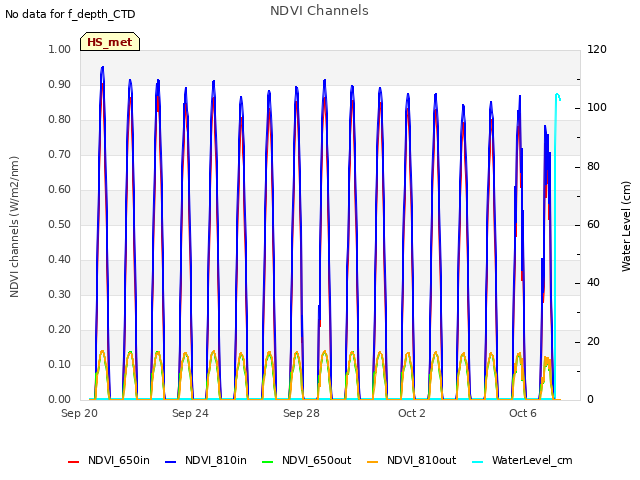Toggle NDVI_650out series in legend
640x480 pixels.
306,460
